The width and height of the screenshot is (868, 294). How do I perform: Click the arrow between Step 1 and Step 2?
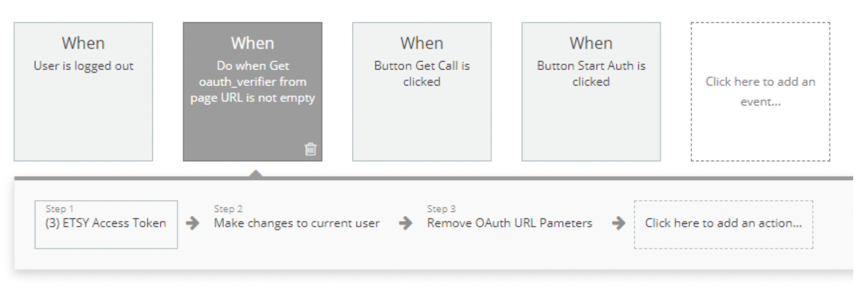(193, 224)
